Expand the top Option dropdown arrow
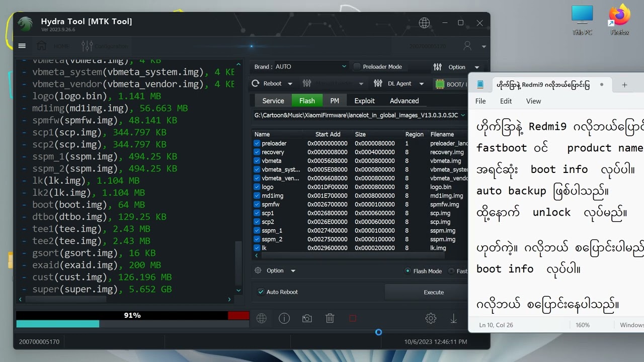 [x=476, y=67]
